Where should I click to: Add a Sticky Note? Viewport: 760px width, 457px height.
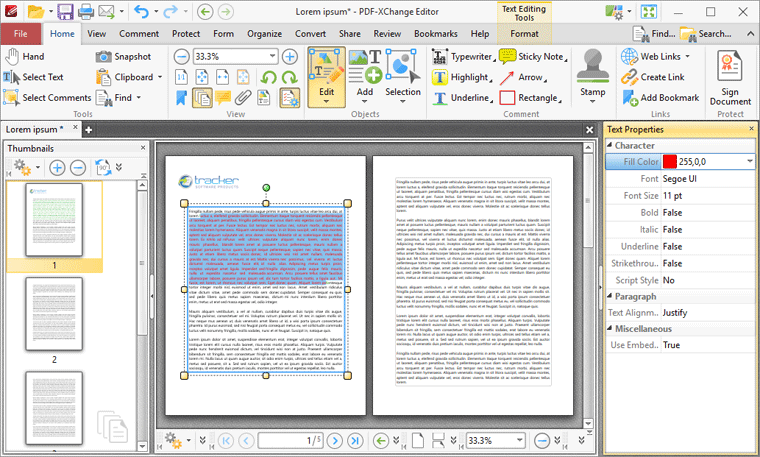click(533, 57)
